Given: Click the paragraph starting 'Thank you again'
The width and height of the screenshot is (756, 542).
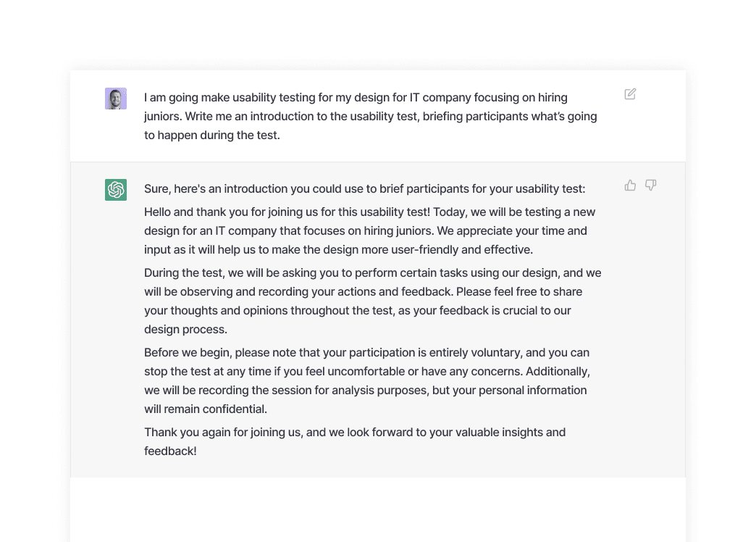Looking at the screenshot, I should coord(355,441).
